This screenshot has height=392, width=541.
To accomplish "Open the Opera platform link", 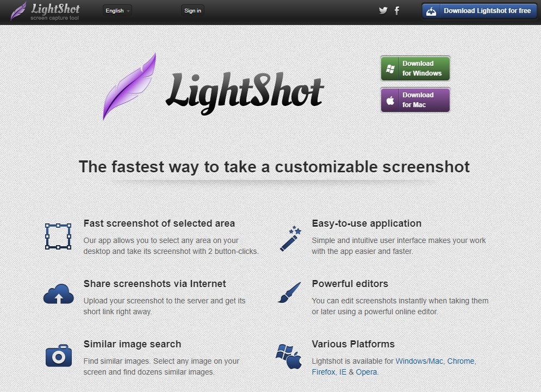I will tap(366, 372).
